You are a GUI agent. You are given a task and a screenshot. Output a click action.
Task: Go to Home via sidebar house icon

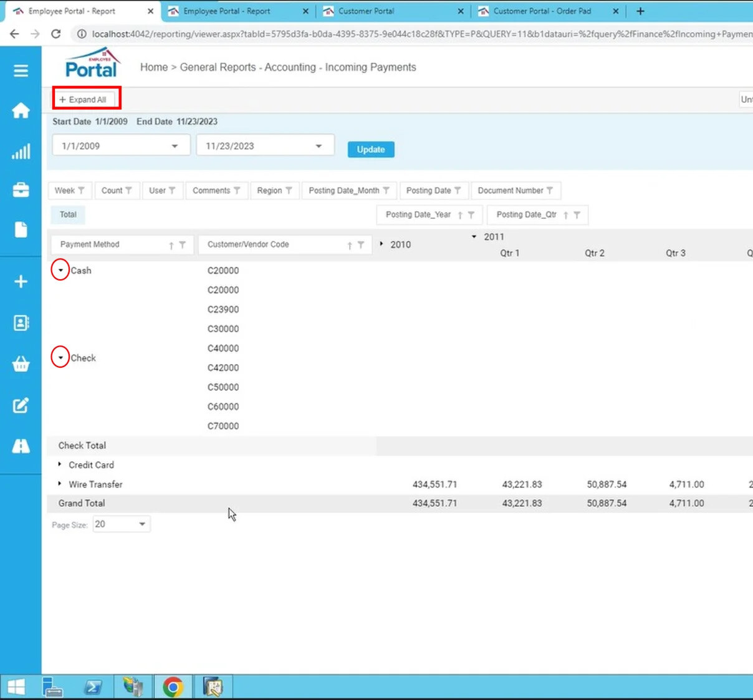21,110
